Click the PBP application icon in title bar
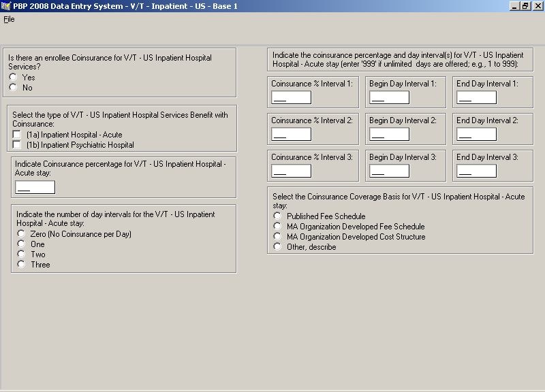 [x=6, y=6]
